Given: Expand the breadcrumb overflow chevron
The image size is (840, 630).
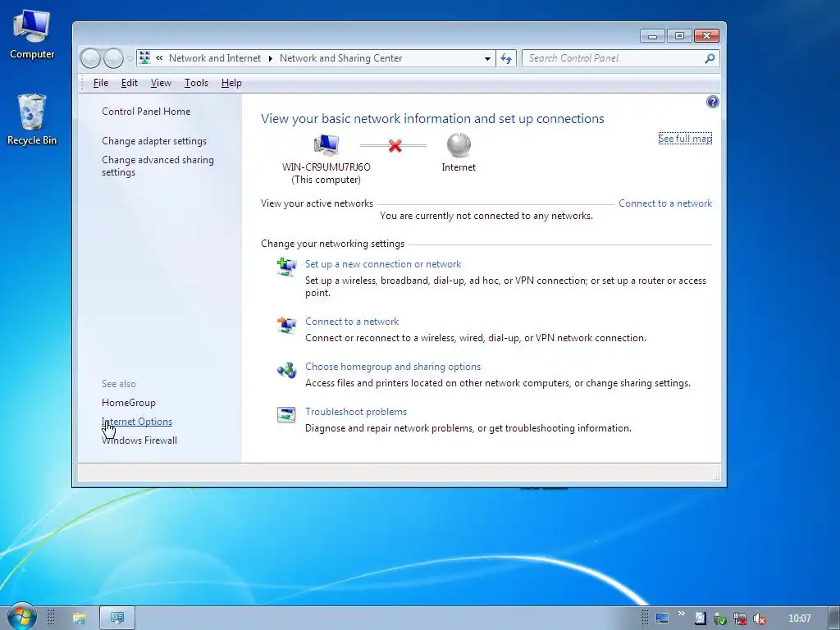Looking at the screenshot, I should click(x=159, y=58).
